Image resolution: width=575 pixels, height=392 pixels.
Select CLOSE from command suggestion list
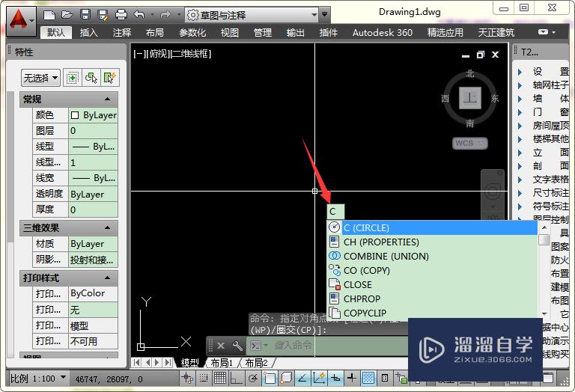coord(432,284)
